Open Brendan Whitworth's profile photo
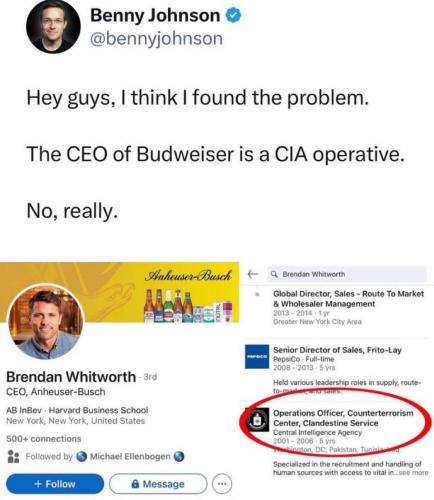Viewport: 434px width, 500px height. (x=46, y=322)
